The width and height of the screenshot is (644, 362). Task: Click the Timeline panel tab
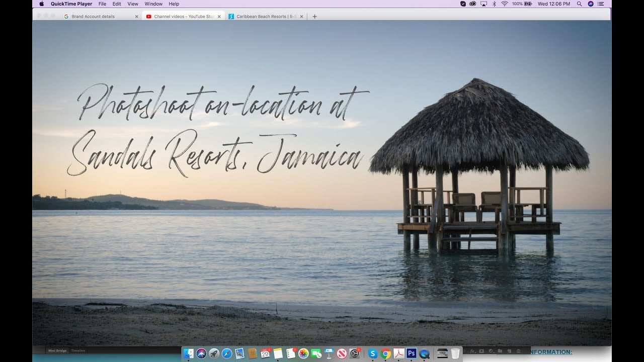coord(78,350)
